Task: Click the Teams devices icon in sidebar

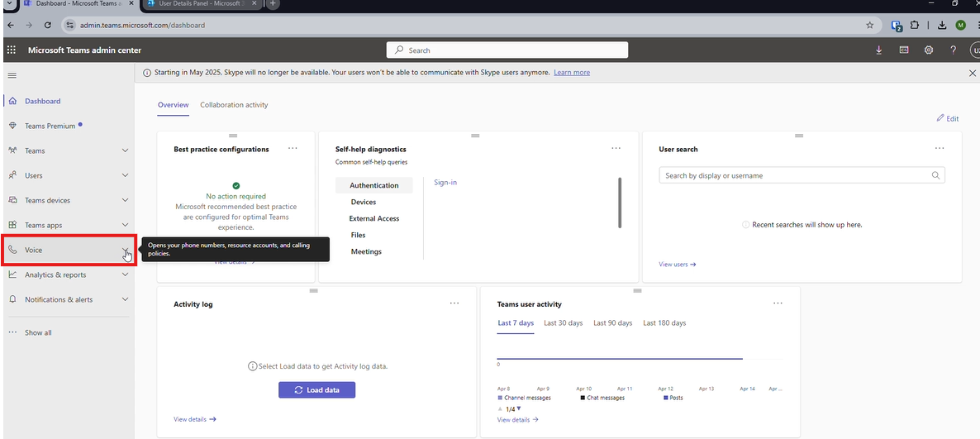Action: 12,200
